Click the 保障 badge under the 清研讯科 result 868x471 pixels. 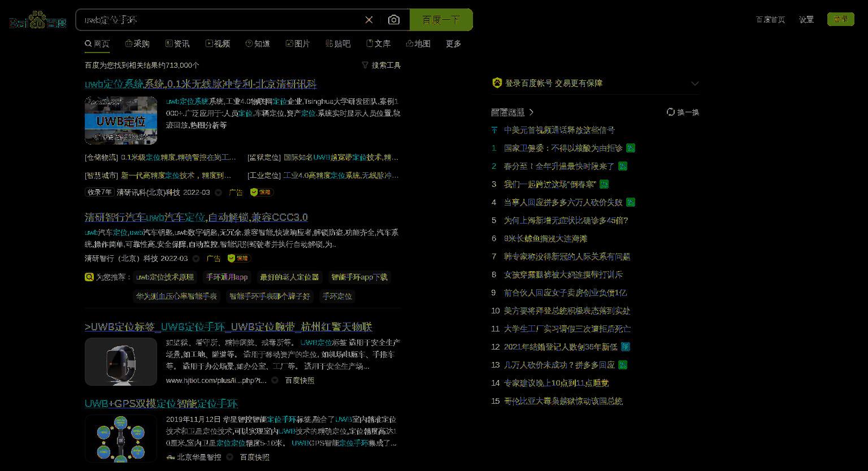coord(262,192)
